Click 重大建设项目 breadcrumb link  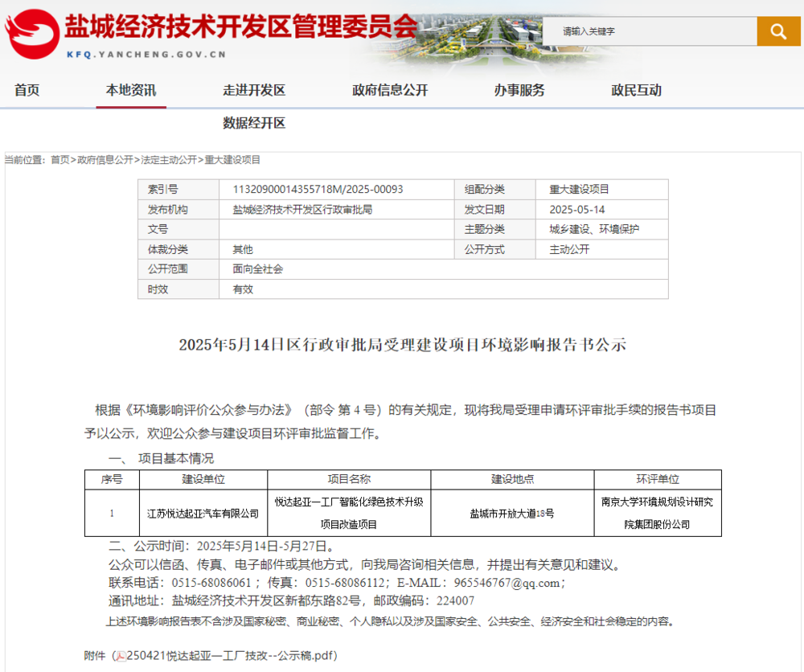(232, 160)
